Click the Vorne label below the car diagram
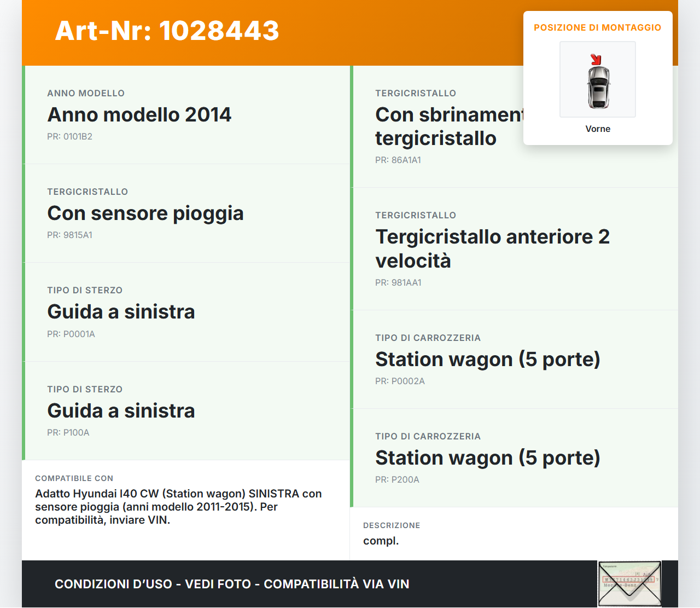The height and width of the screenshot is (608, 700). point(598,129)
